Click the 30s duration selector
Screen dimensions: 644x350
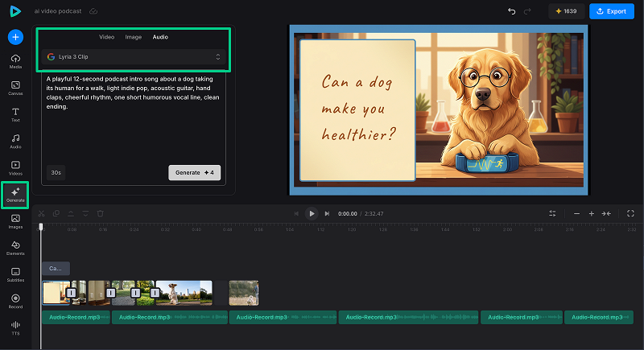(56, 173)
